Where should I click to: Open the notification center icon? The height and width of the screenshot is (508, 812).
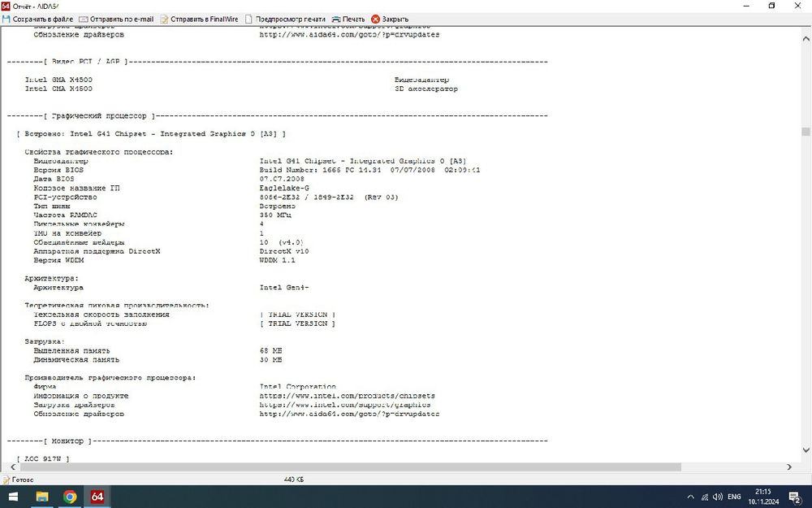[x=796, y=497]
